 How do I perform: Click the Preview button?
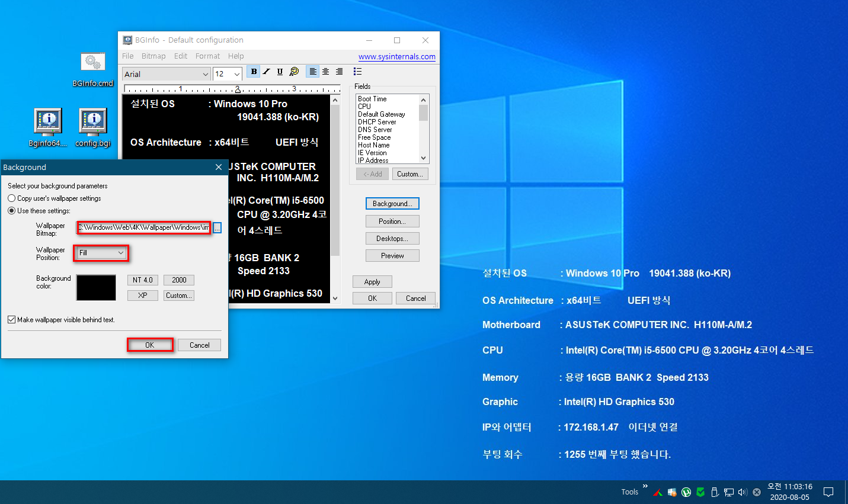[x=392, y=256]
